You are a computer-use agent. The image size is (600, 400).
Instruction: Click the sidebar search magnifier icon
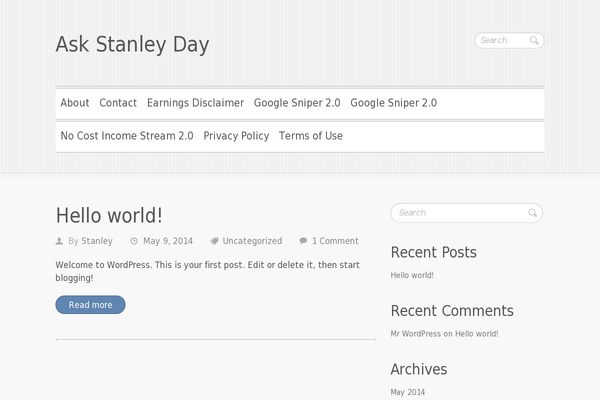[x=532, y=213]
